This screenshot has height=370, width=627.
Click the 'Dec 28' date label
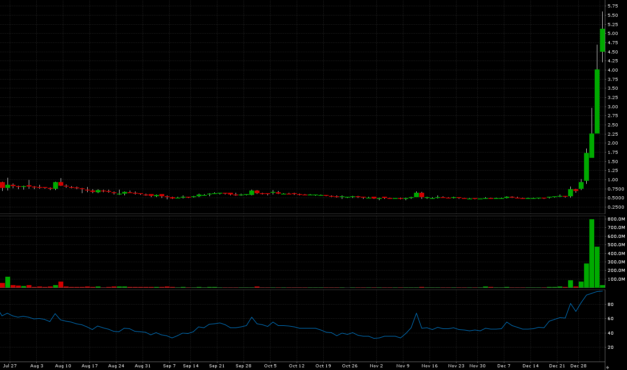point(578,366)
